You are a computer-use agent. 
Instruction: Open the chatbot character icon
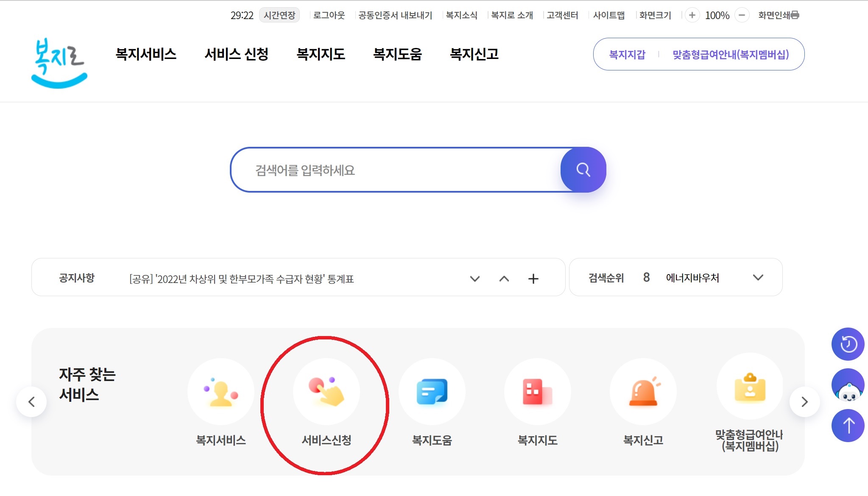click(x=847, y=385)
